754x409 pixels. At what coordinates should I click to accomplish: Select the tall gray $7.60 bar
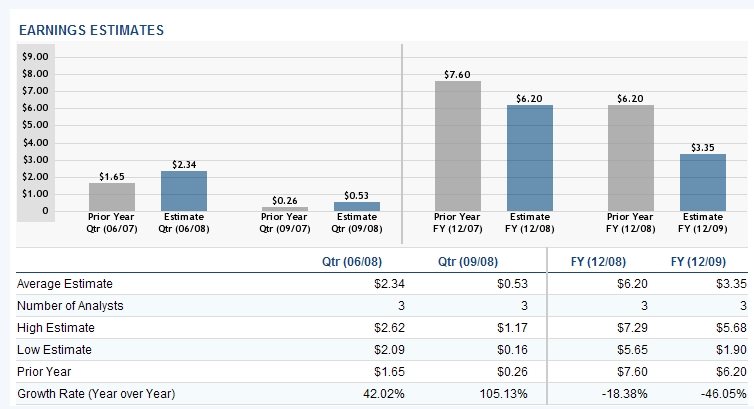(457, 145)
